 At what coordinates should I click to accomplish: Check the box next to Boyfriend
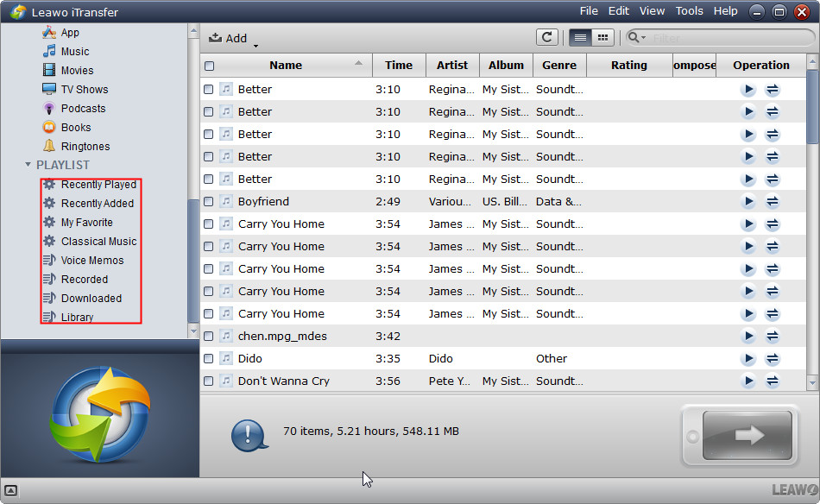tap(209, 202)
